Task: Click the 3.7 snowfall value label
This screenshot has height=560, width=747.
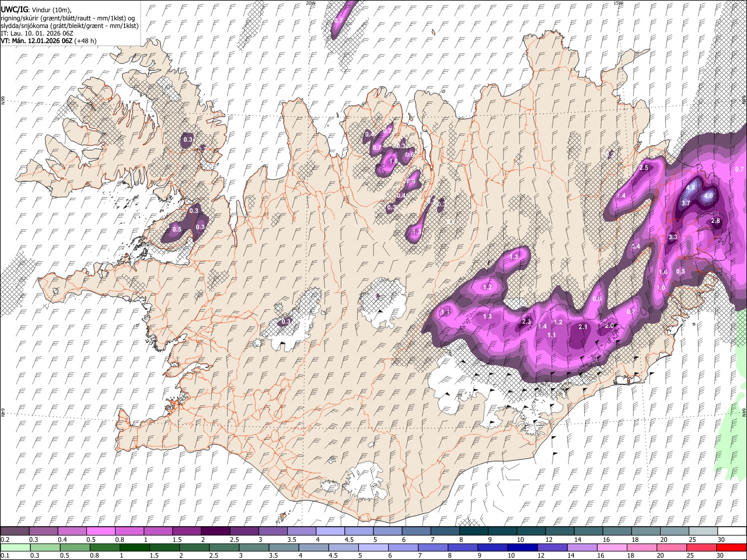Action: coord(686,203)
